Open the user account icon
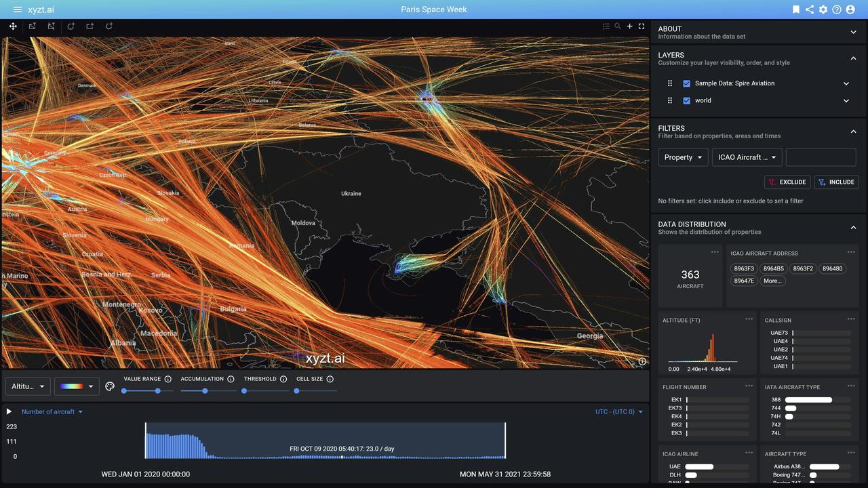Viewport: 868px width, 488px height. coord(850,9)
